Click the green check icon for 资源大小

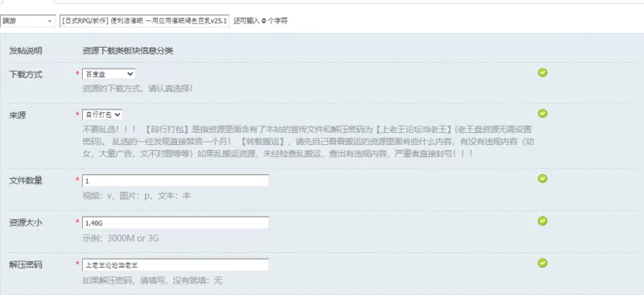(543, 221)
